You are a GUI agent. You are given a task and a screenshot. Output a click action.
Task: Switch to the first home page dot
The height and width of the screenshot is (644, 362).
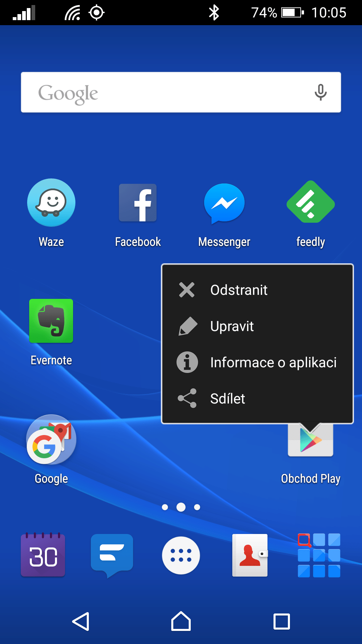[x=165, y=507]
